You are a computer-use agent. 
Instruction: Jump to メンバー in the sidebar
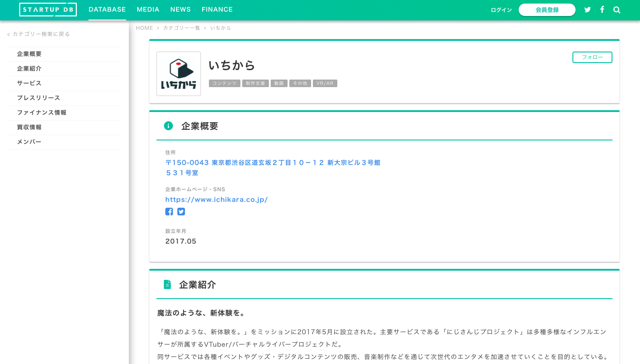click(64, 142)
